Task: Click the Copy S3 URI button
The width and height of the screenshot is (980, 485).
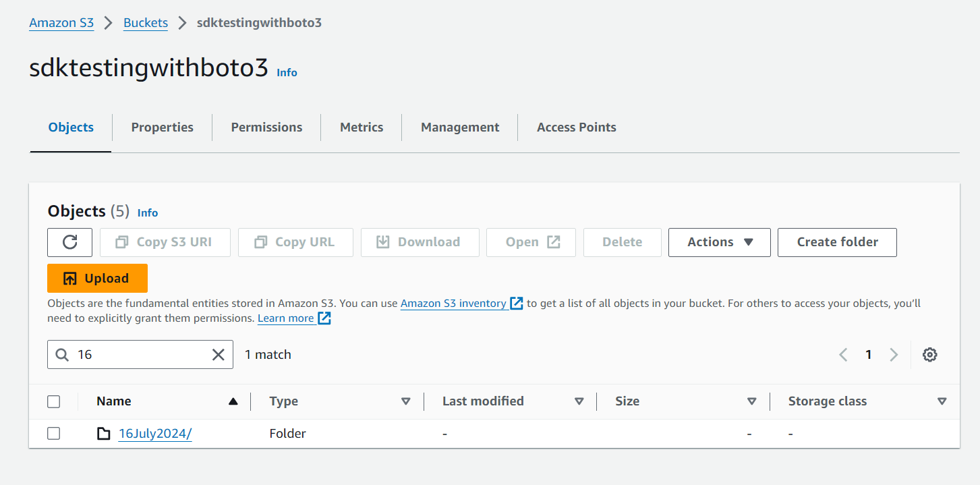Action: pyautogui.click(x=165, y=242)
